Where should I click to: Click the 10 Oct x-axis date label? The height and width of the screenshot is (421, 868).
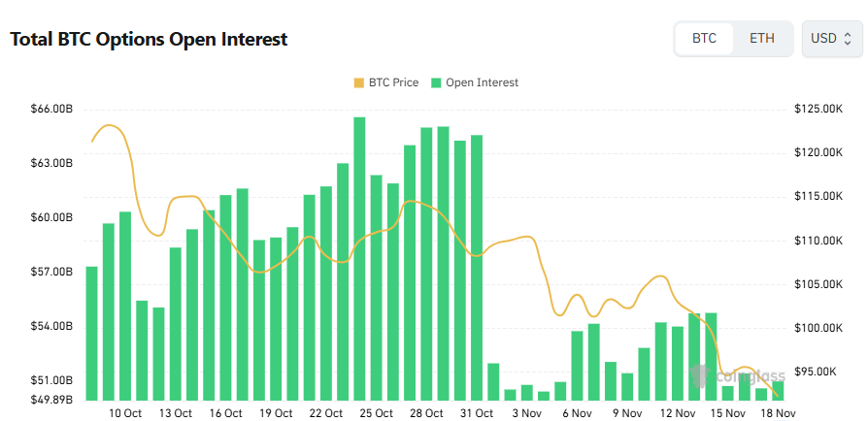click(x=125, y=413)
